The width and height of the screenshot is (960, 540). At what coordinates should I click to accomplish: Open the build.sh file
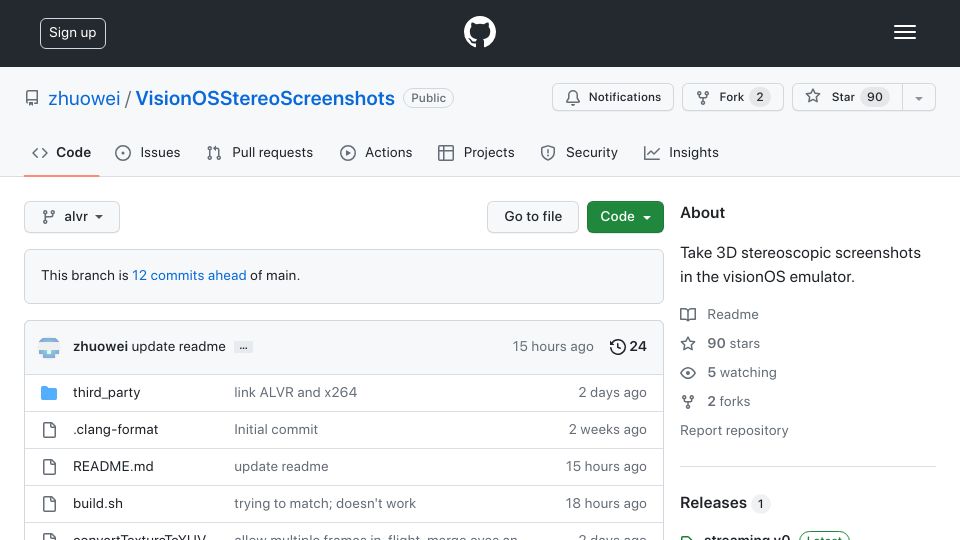point(98,504)
